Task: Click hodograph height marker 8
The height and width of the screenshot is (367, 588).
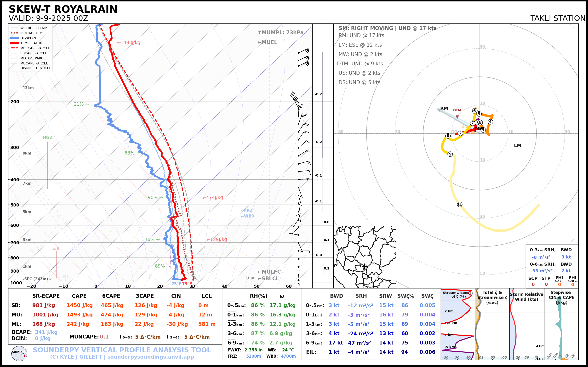Action: tap(448, 136)
